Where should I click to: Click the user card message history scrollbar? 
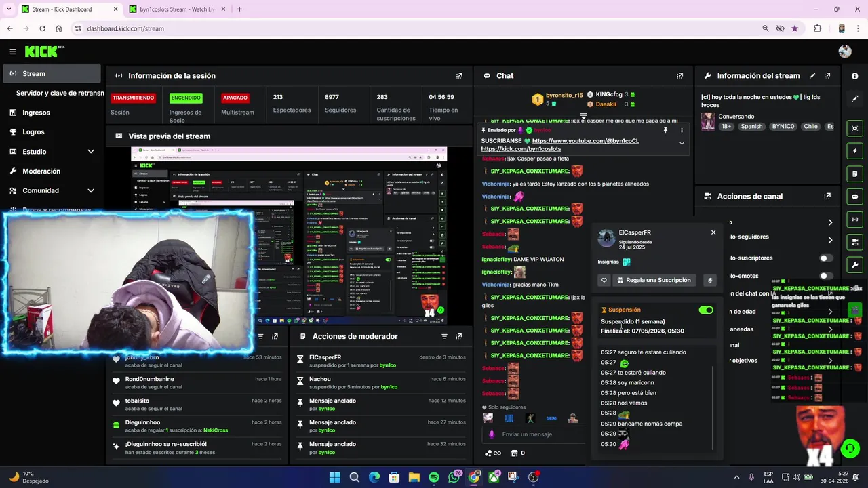(713, 407)
